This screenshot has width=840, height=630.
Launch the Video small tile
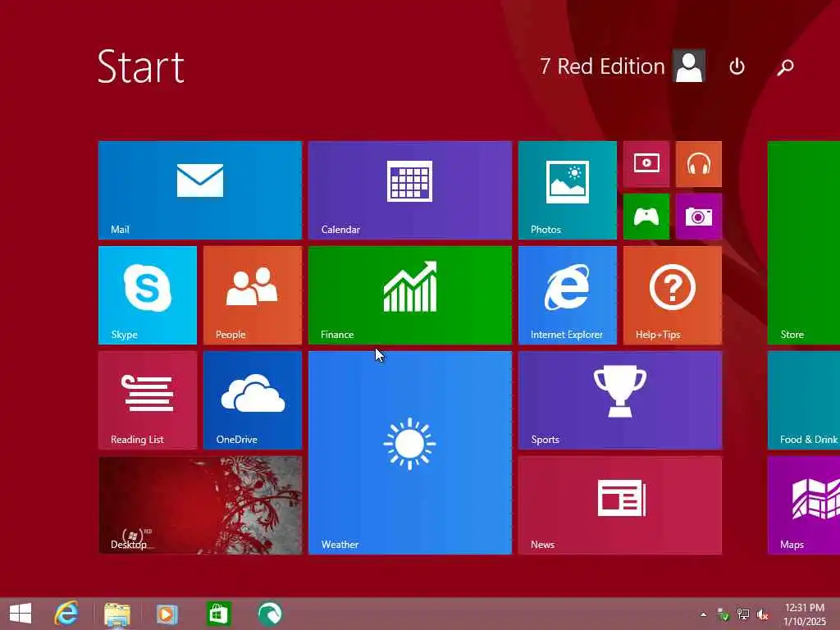tap(646, 164)
